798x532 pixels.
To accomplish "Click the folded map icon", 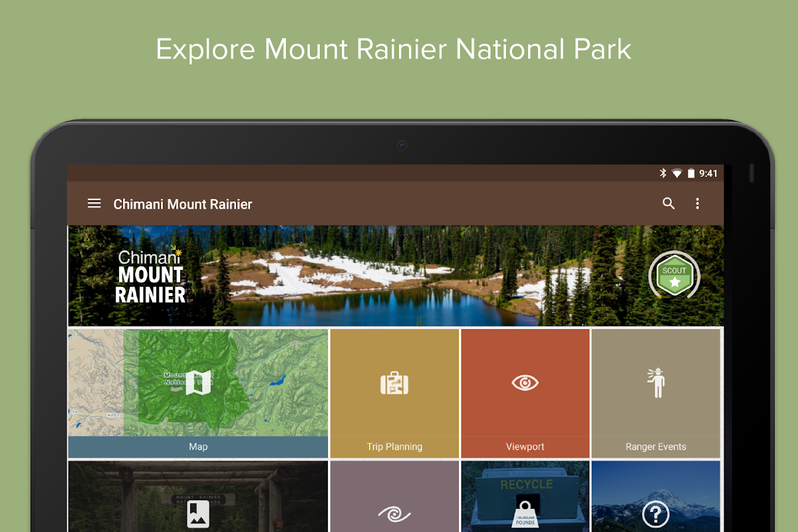I will 198,383.
